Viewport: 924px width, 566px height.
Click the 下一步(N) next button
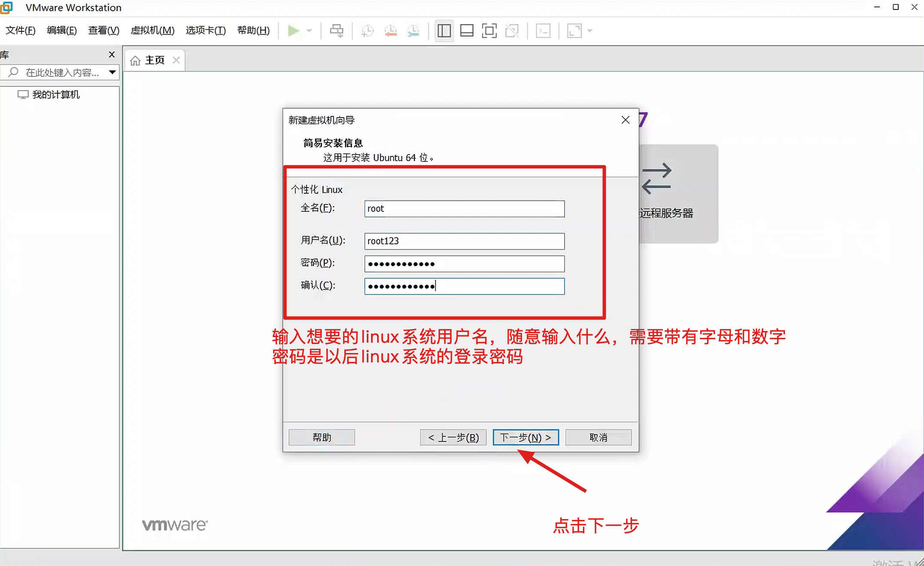click(x=526, y=437)
